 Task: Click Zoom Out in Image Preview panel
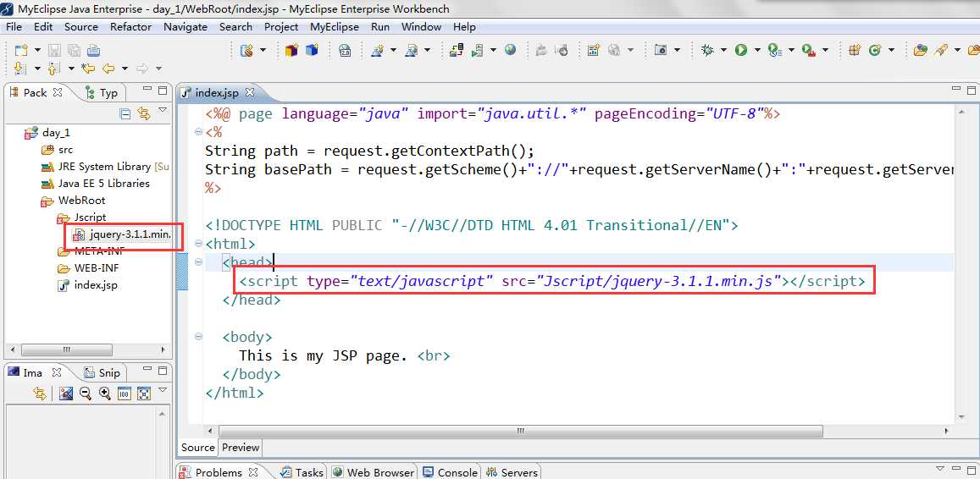86,394
